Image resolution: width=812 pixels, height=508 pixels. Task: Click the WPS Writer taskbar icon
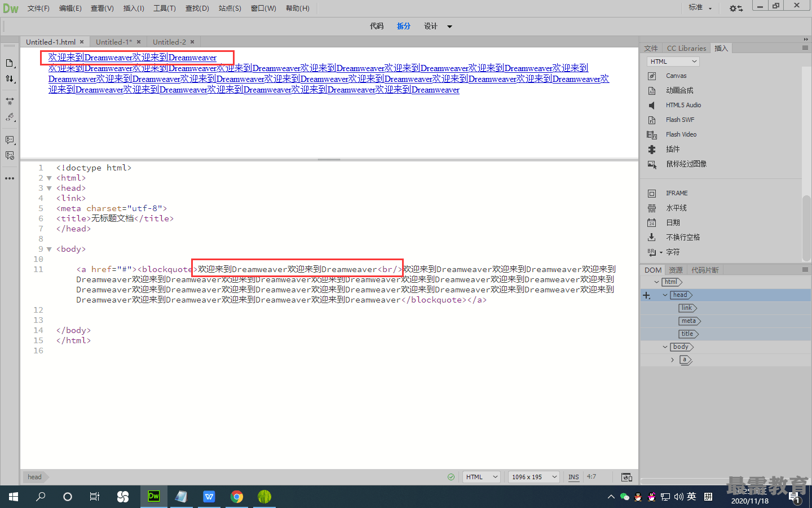click(209, 497)
